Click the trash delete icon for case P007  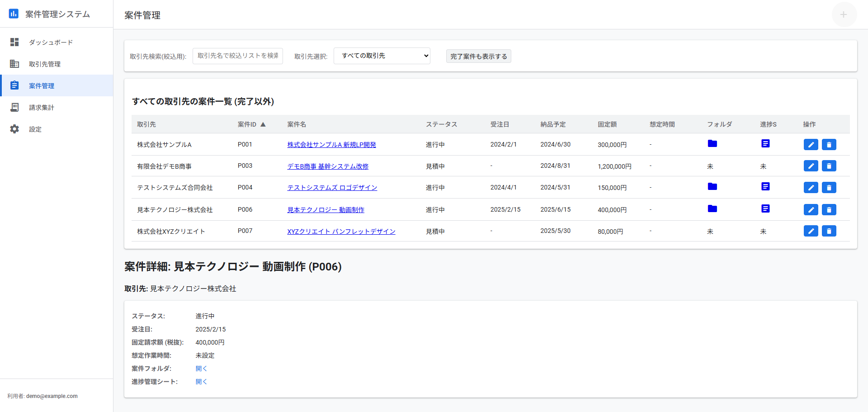[x=829, y=231]
